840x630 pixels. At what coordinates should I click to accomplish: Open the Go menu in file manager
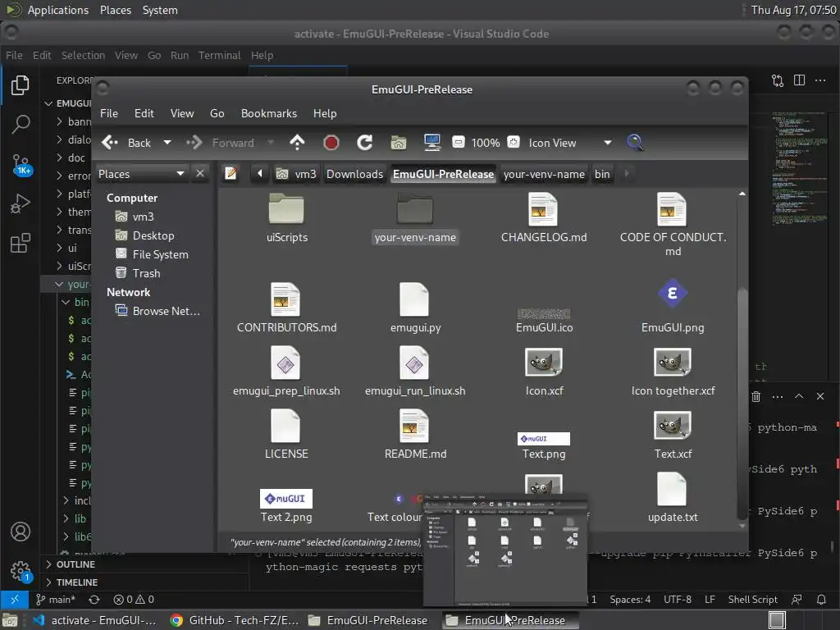217,113
